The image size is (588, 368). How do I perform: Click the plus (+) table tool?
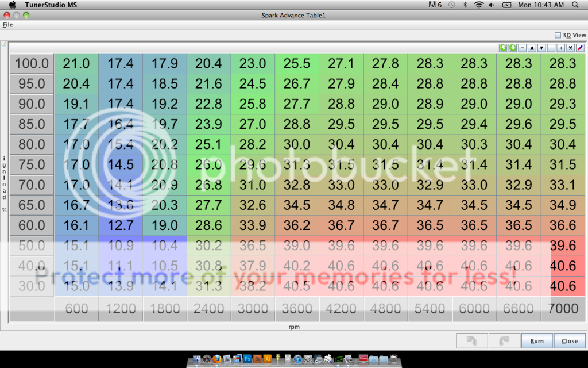pos(561,48)
